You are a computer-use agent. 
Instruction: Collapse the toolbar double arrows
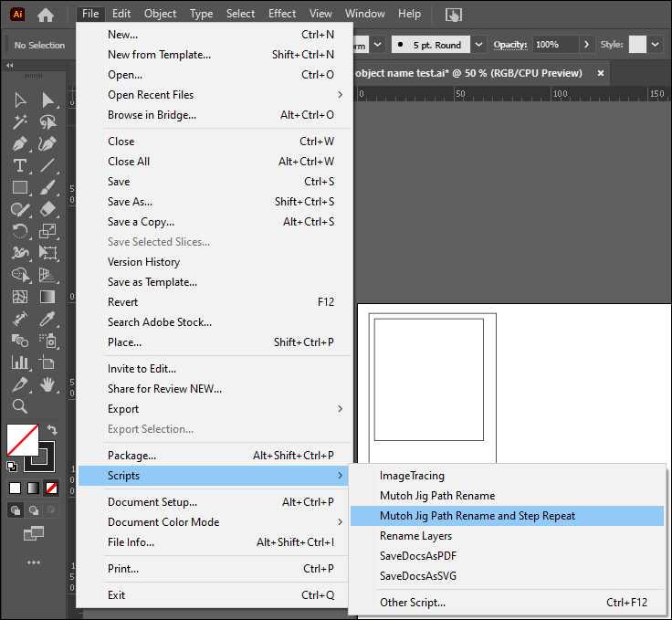10,65
